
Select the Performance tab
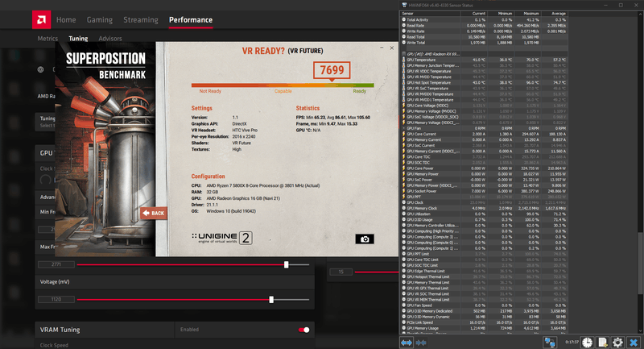[x=191, y=19]
